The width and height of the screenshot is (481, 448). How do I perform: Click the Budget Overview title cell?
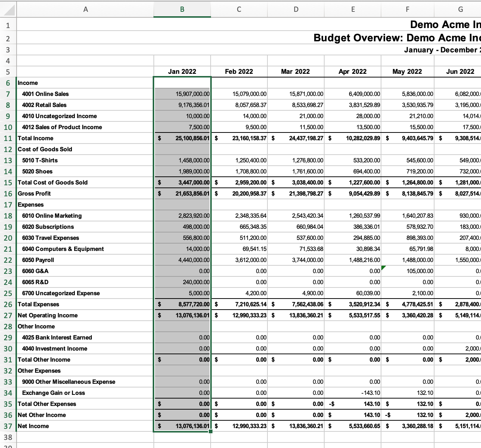tap(397, 38)
